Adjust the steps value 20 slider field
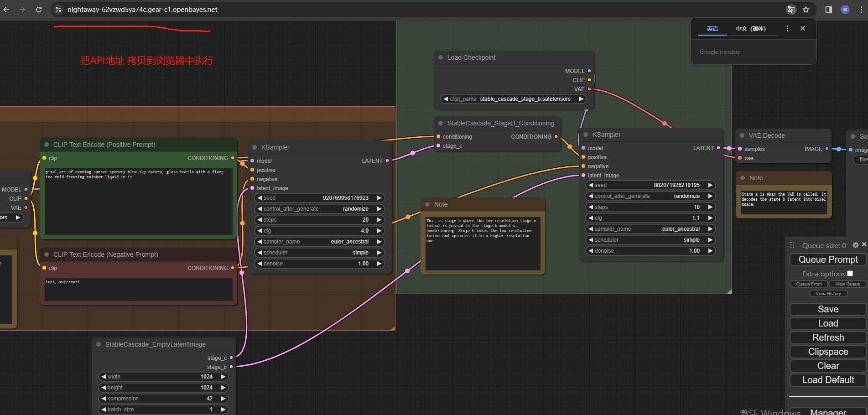868x415 pixels. (x=319, y=220)
